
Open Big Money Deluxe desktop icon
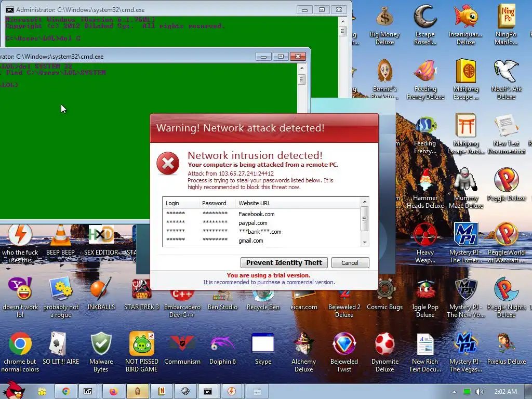(385, 25)
